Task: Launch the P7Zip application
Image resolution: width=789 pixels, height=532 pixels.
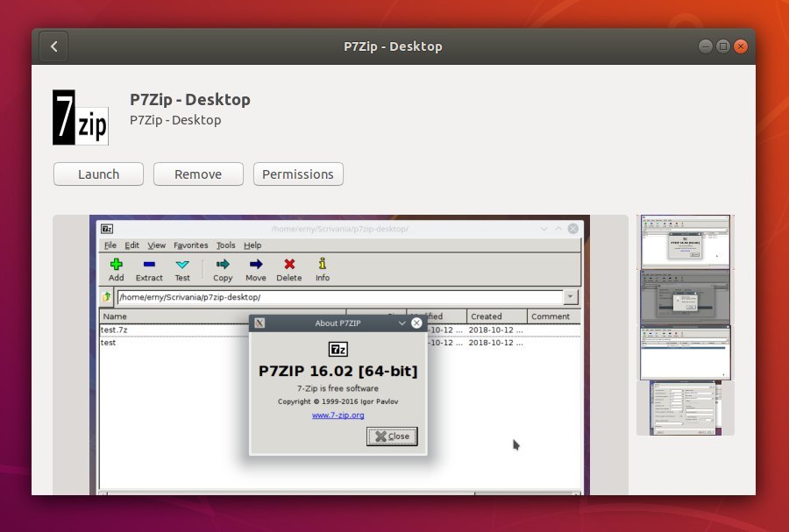Action: (98, 174)
